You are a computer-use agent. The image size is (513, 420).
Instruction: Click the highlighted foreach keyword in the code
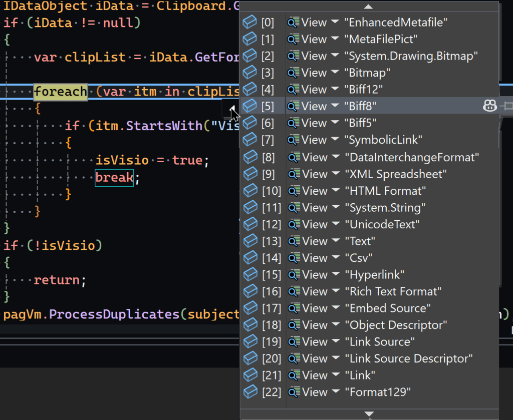60,92
